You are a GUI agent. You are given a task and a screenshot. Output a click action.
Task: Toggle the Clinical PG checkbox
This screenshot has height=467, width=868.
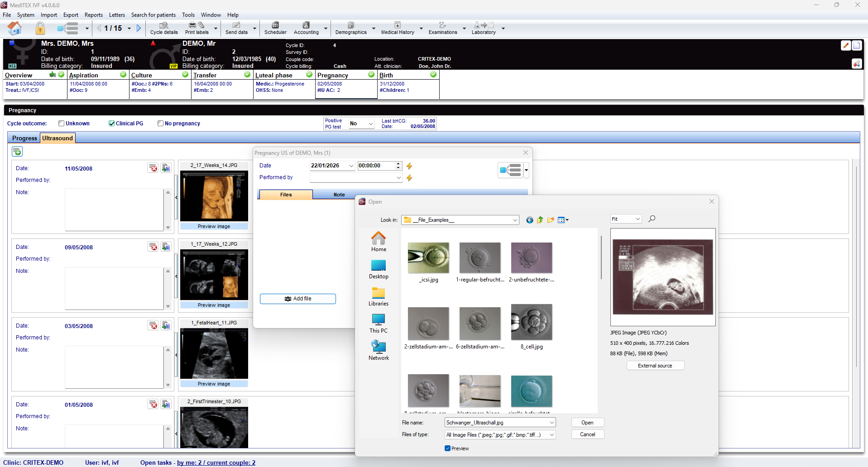pyautogui.click(x=112, y=124)
